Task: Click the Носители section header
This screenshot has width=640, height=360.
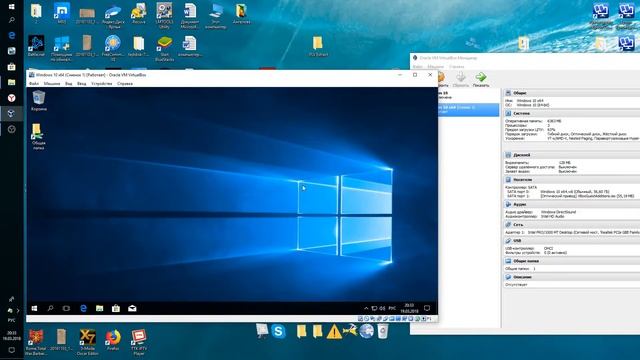Action: click(571, 180)
